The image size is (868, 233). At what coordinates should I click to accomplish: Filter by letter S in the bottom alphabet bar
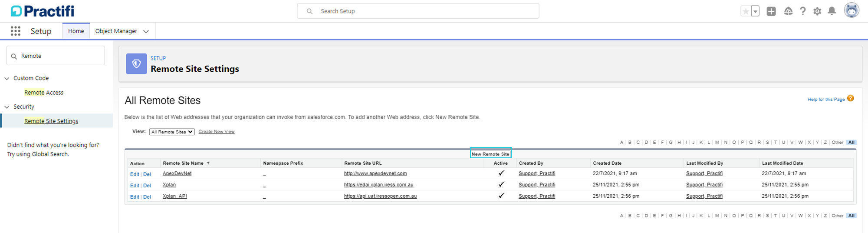click(x=767, y=216)
